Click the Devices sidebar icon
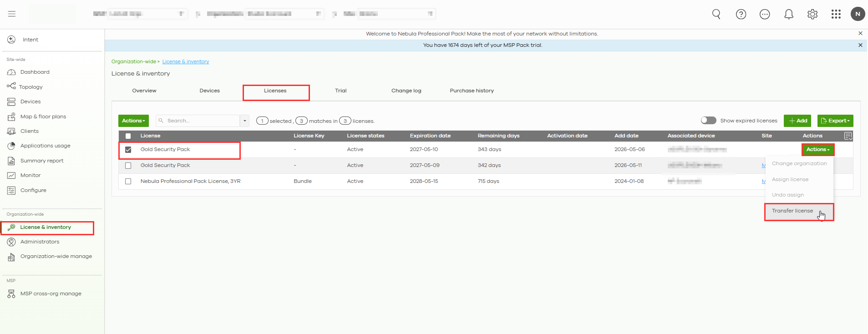 [11, 101]
